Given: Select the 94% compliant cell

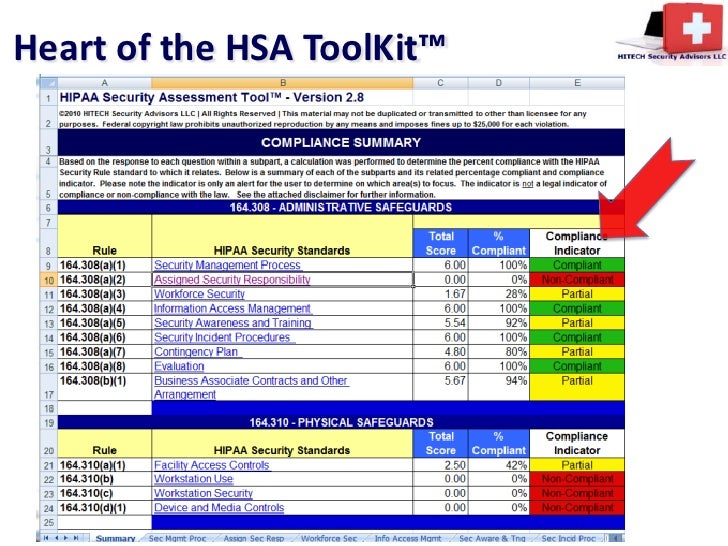Looking at the screenshot, I should click(499, 387).
